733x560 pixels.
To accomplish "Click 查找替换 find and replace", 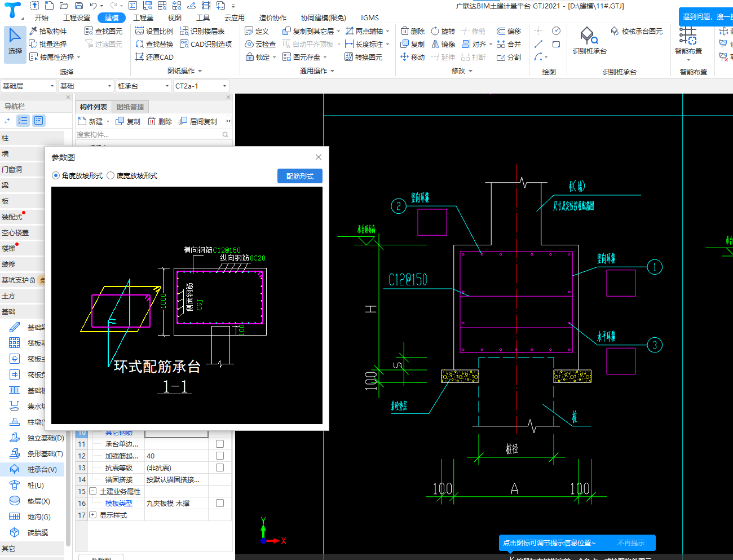I will (154, 44).
